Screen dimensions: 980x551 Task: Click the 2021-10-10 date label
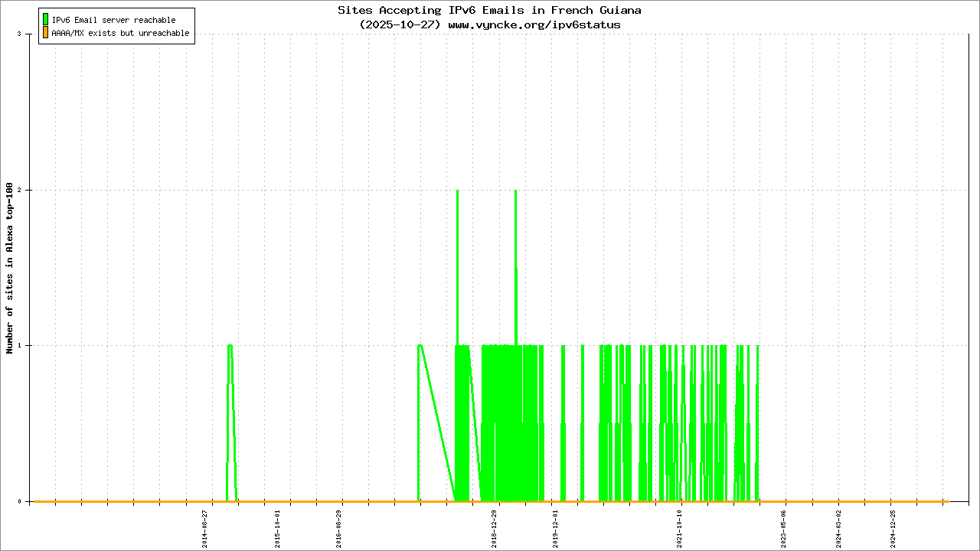coord(680,529)
